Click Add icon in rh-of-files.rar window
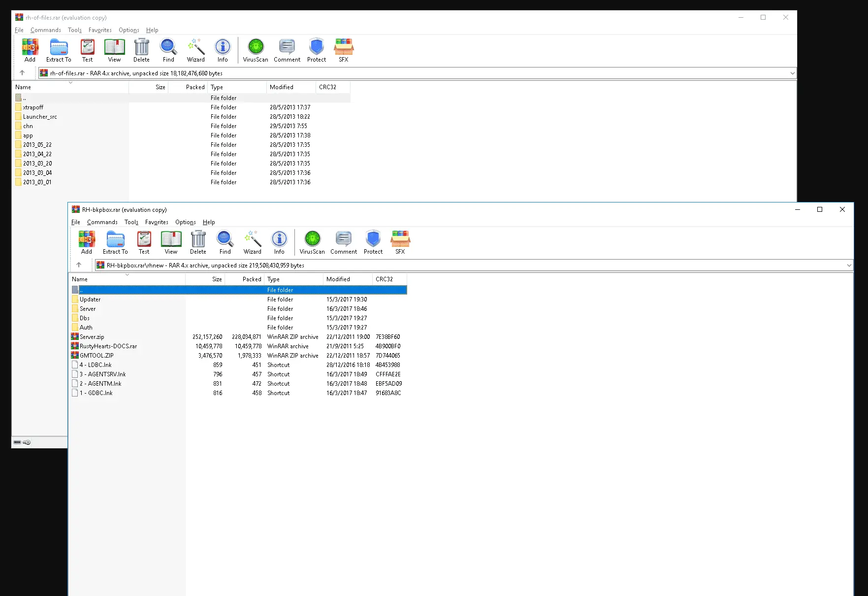 (30, 50)
